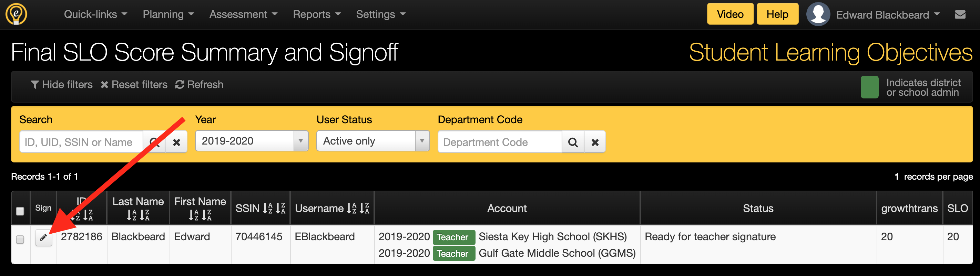Click the user avatar icon
The image size is (980, 276).
tap(818, 14)
